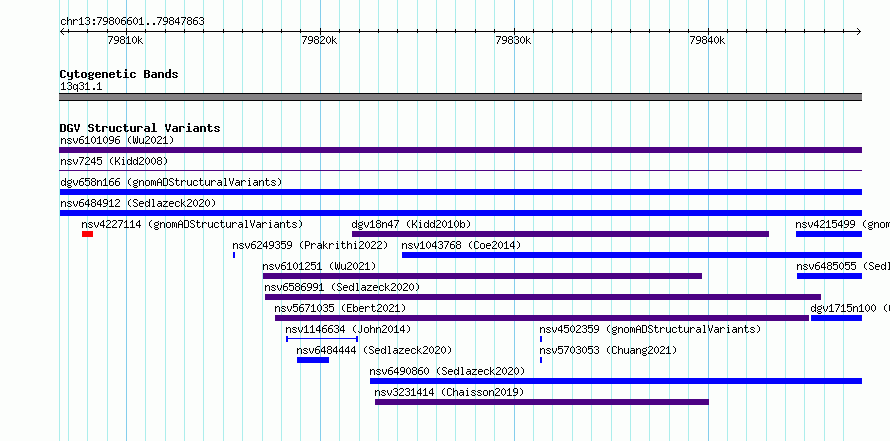Image resolution: width=890 pixels, height=441 pixels.
Task: Click the nsv1043768 (Coe2014) label
Action: click(461, 245)
